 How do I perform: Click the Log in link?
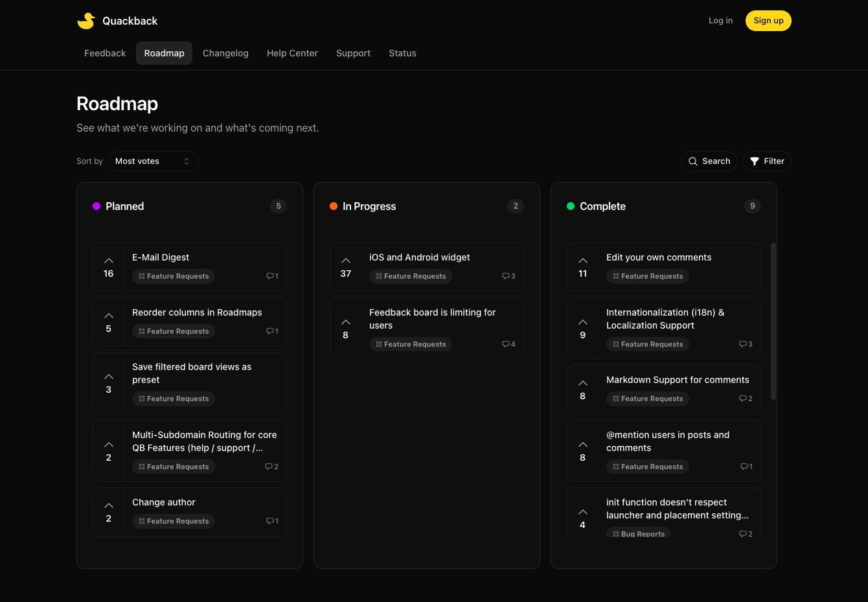pyautogui.click(x=720, y=21)
